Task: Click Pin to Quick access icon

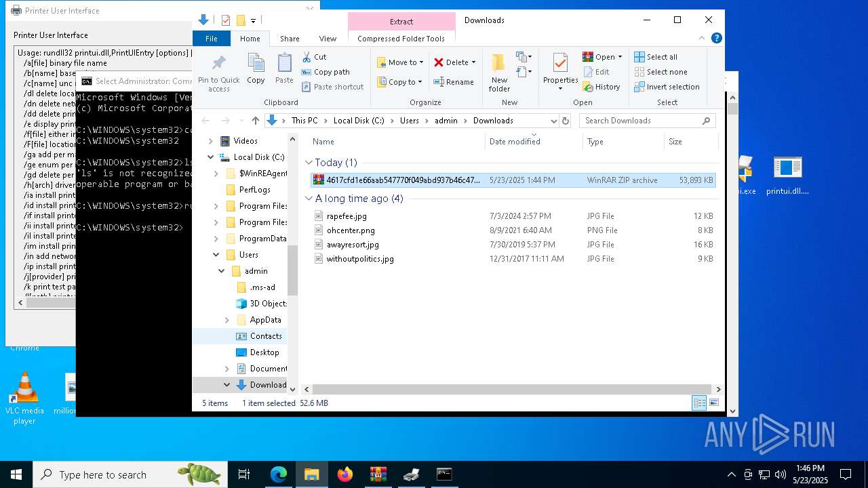Action: click(218, 73)
